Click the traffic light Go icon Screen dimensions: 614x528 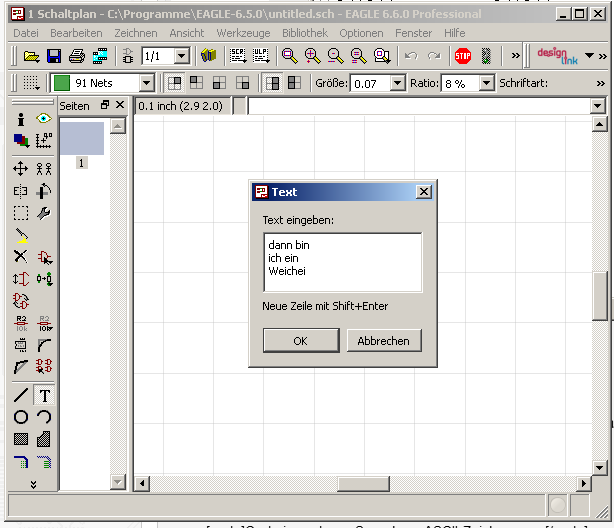[486, 56]
